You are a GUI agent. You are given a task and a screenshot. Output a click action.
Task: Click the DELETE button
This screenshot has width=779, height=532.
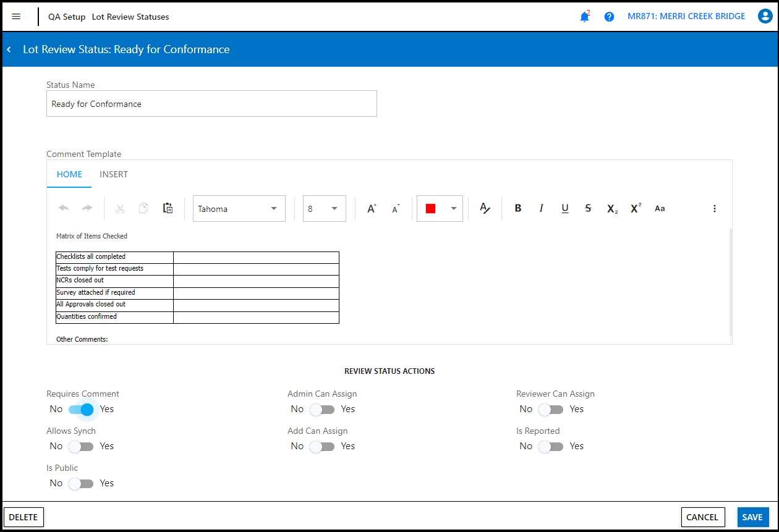pyautogui.click(x=23, y=517)
